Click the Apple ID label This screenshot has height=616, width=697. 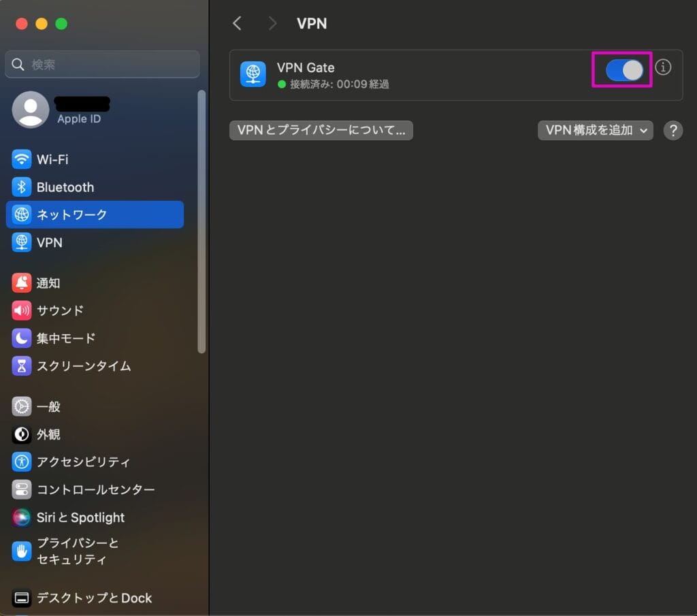coord(79,118)
